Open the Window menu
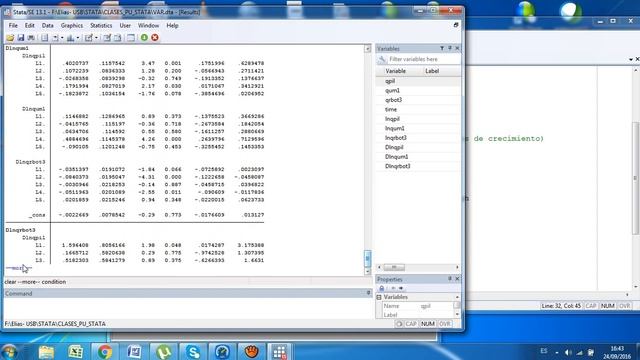Image resolution: width=640 pixels, height=360 pixels. [x=148, y=25]
